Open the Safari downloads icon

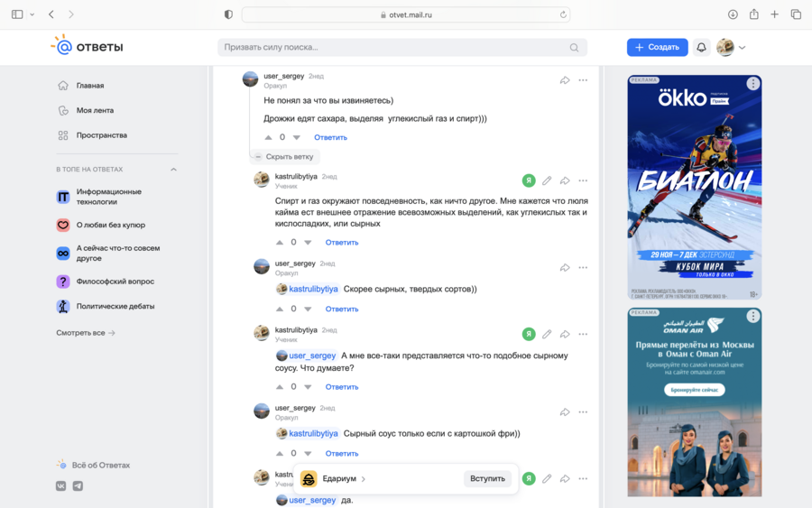(x=733, y=14)
